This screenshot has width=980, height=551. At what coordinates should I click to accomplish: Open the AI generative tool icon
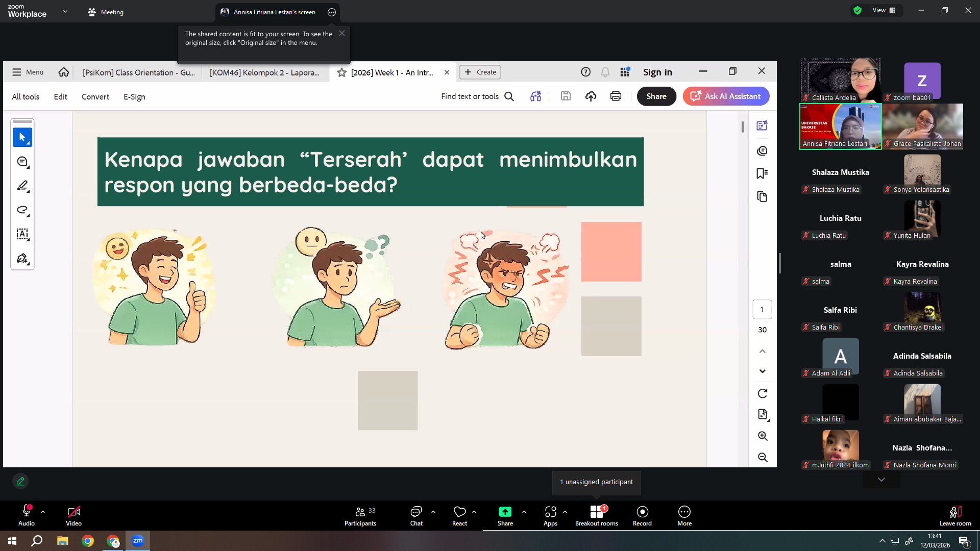(535, 96)
